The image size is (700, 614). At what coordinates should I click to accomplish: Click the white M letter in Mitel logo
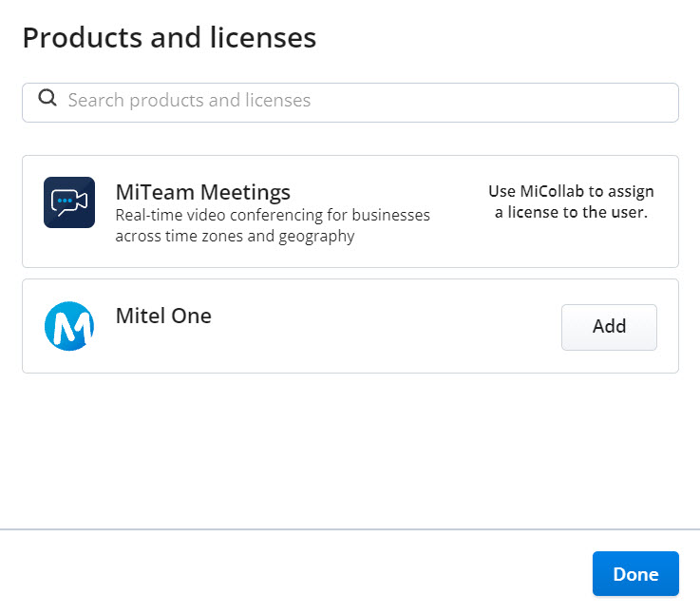[x=69, y=327]
